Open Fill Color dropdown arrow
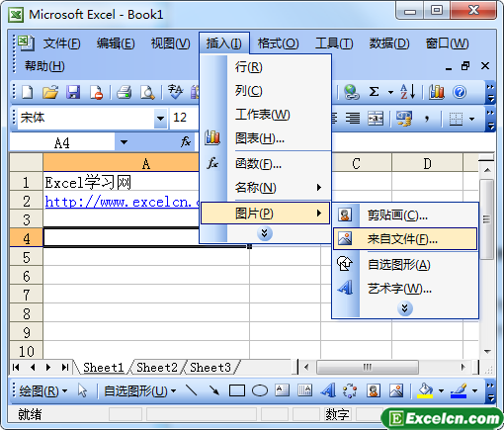 [441, 391]
